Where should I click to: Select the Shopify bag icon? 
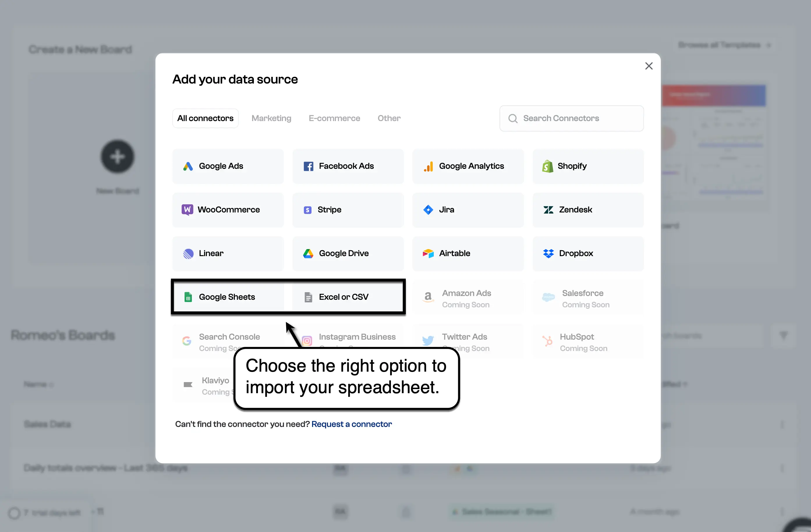coord(548,166)
